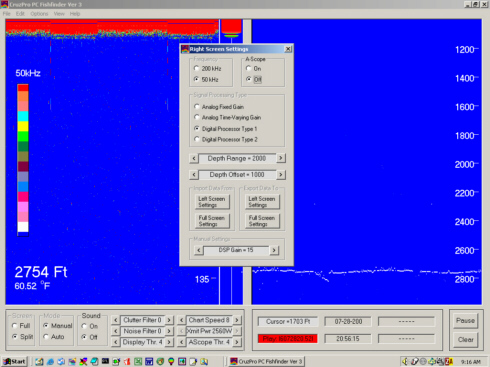
Task: Click the 50kHz label on left chart
Action: pyautogui.click(x=28, y=73)
